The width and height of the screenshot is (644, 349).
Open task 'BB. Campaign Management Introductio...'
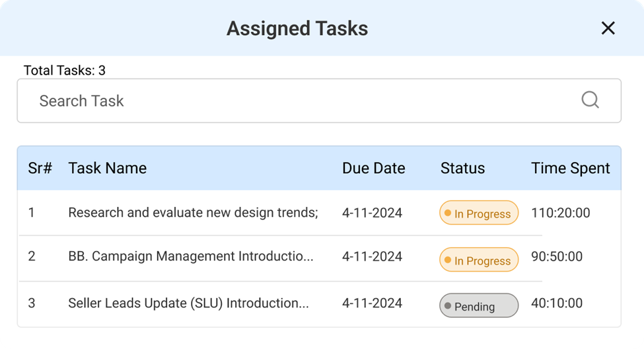pos(191,256)
